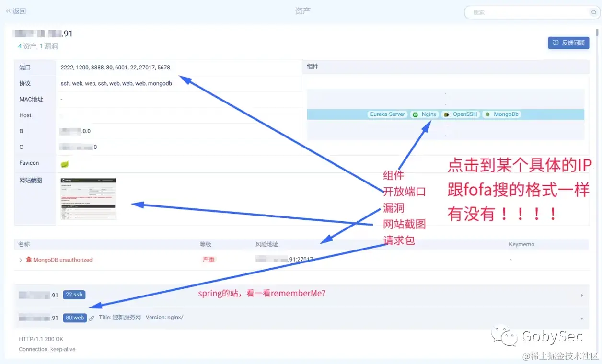Click the 组件 panel header
Viewport: 602px width, 364px height.
tap(445, 67)
